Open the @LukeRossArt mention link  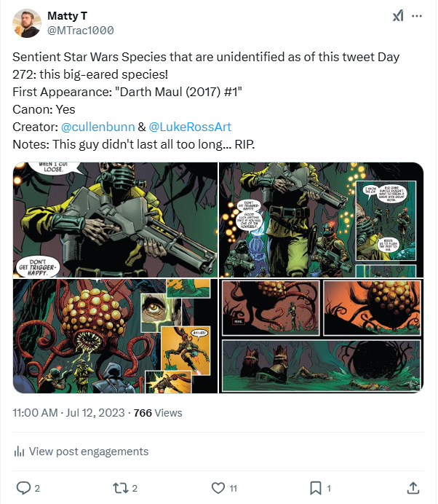pyautogui.click(x=189, y=127)
